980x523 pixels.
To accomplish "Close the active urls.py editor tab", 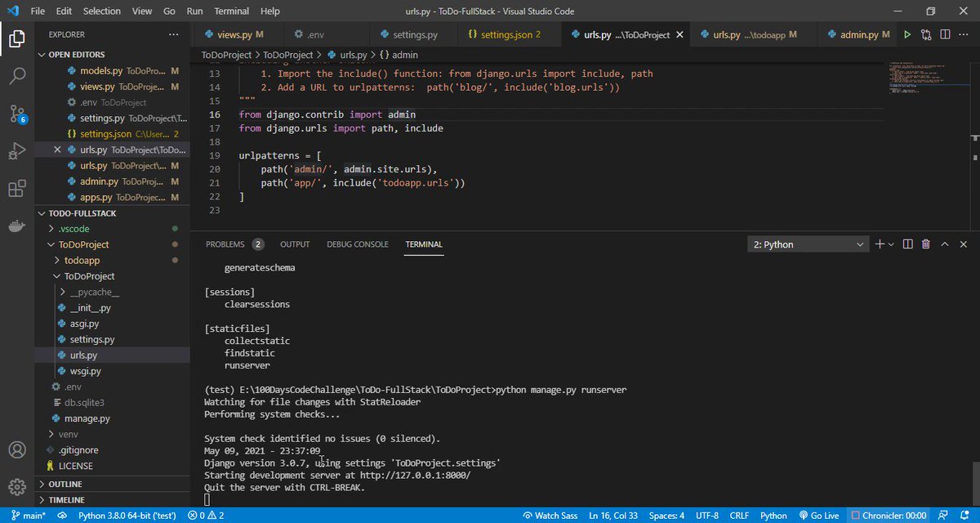I will (x=680, y=35).
